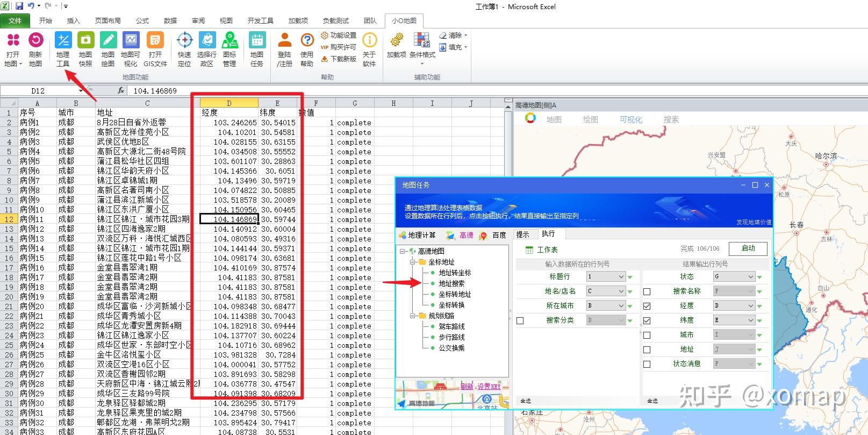The height and width of the screenshot is (435, 868).
Task: Open the 纬度 output column dropdown
Action: point(734,320)
